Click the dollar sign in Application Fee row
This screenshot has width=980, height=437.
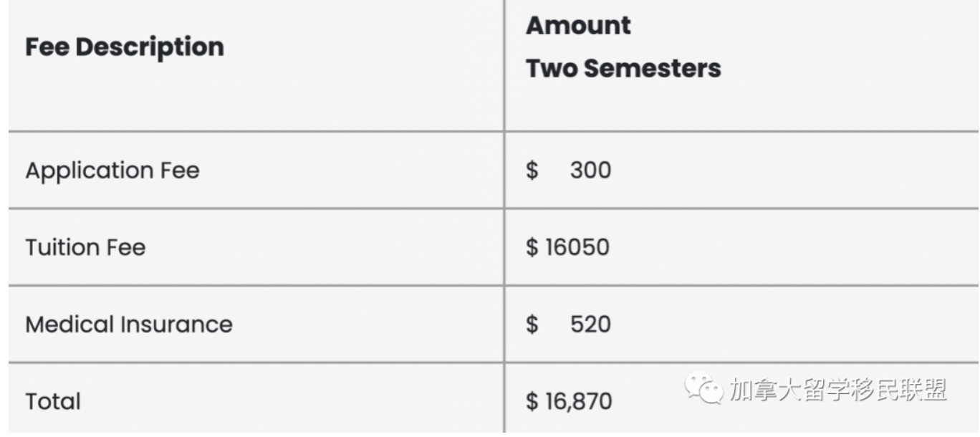coord(532,171)
